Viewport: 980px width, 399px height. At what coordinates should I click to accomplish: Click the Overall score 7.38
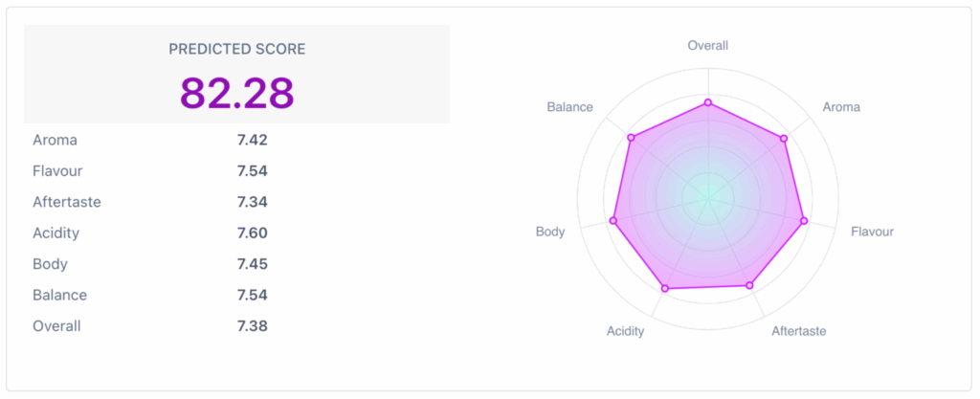(x=252, y=326)
